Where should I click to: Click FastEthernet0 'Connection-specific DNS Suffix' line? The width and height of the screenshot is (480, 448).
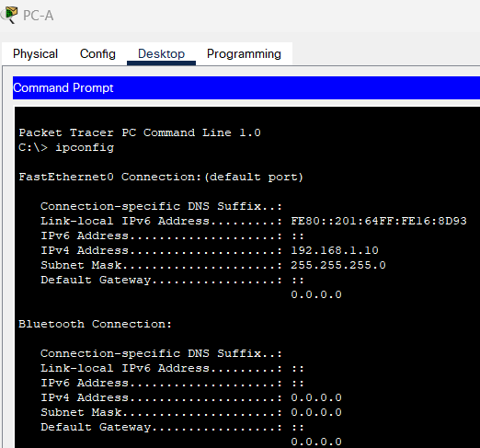pyautogui.click(x=161, y=206)
